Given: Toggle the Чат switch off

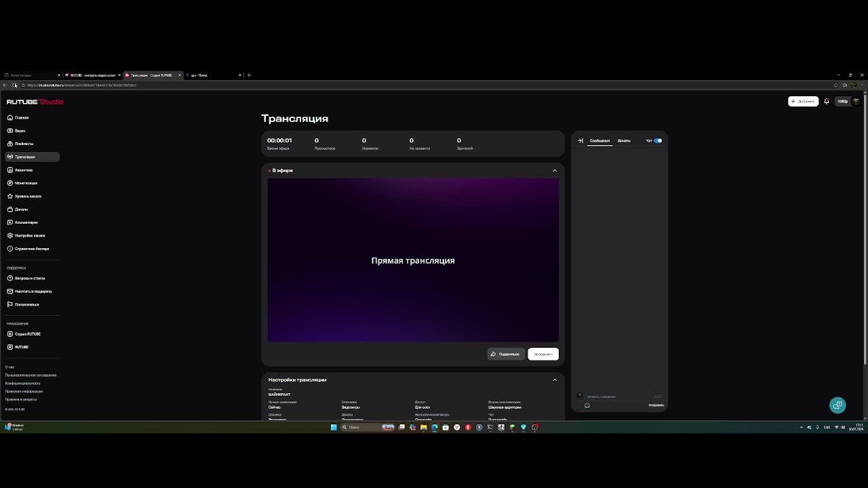Looking at the screenshot, I should click(x=658, y=140).
